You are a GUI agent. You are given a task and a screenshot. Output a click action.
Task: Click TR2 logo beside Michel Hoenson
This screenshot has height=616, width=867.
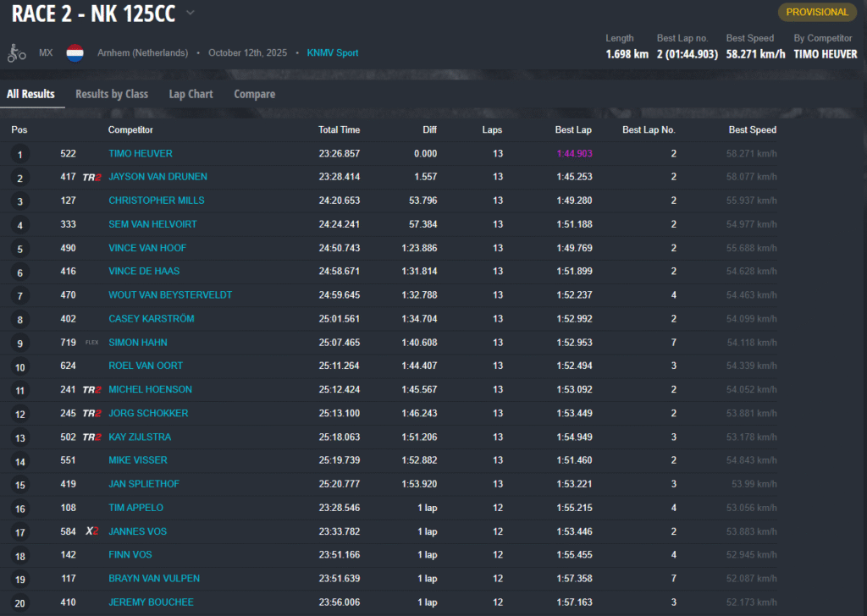[91, 390]
